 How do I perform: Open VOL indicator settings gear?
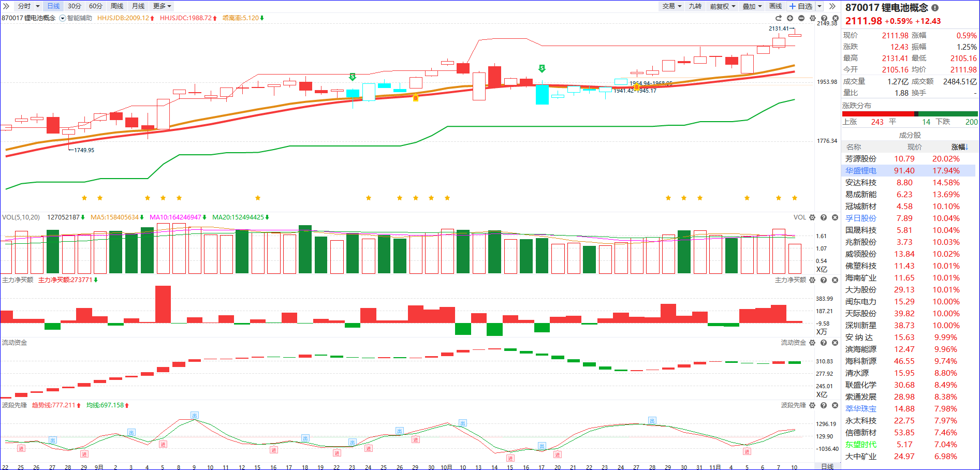812,217
